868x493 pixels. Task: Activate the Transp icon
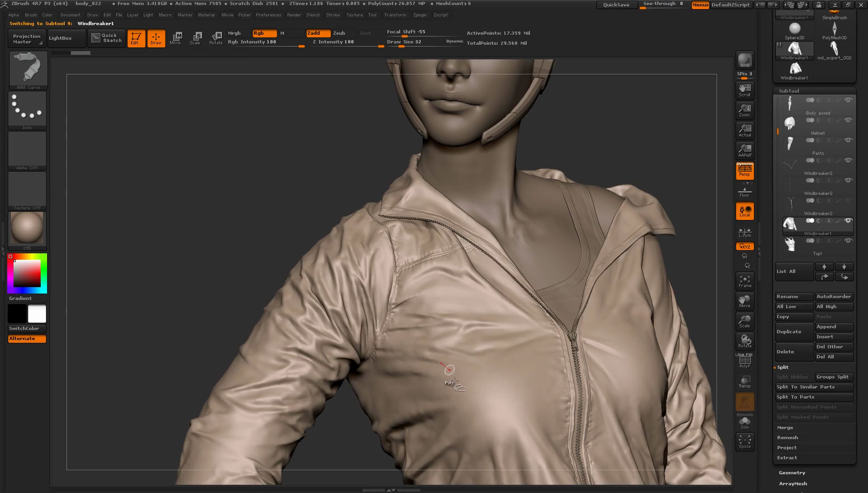point(745,380)
